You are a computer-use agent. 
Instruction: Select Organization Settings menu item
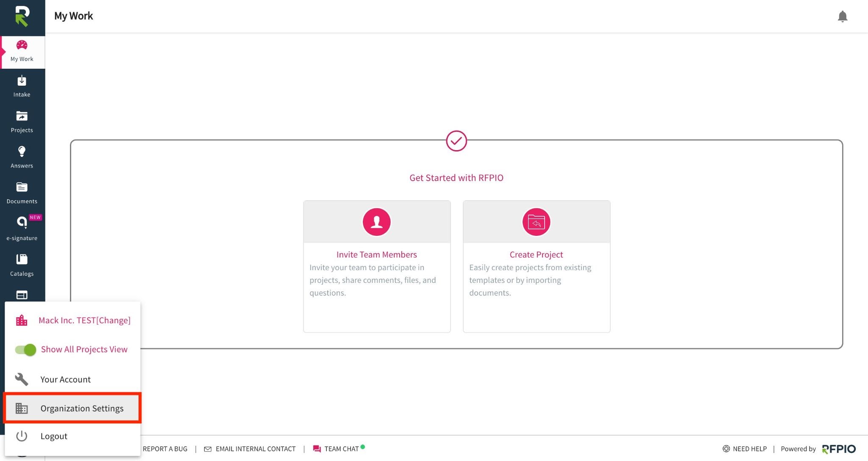click(72, 408)
